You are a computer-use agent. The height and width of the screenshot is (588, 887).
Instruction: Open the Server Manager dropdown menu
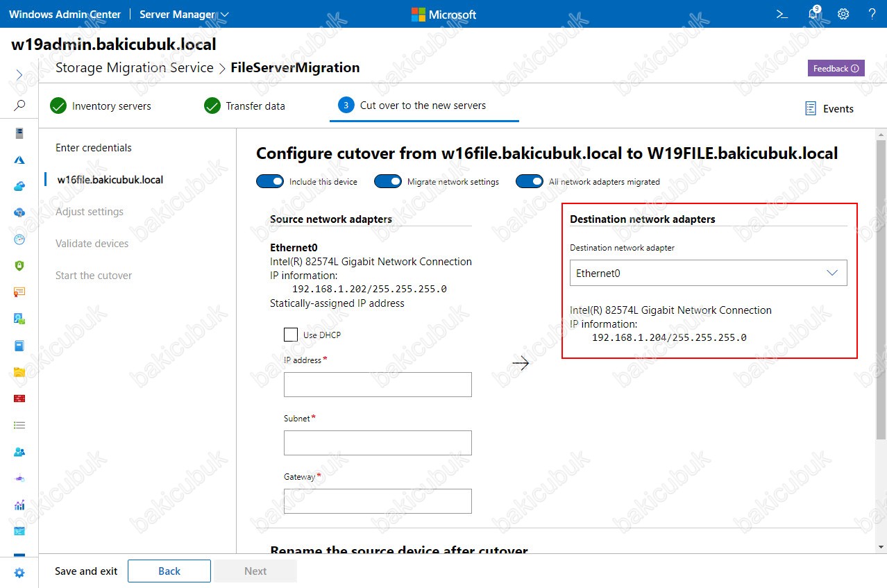coord(184,14)
